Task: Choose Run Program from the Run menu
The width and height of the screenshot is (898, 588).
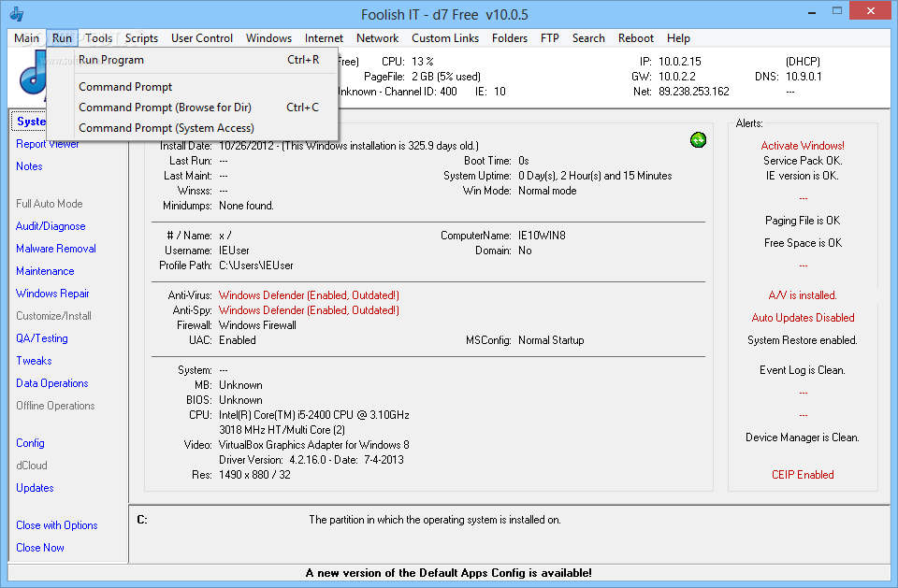Action: coord(193,60)
